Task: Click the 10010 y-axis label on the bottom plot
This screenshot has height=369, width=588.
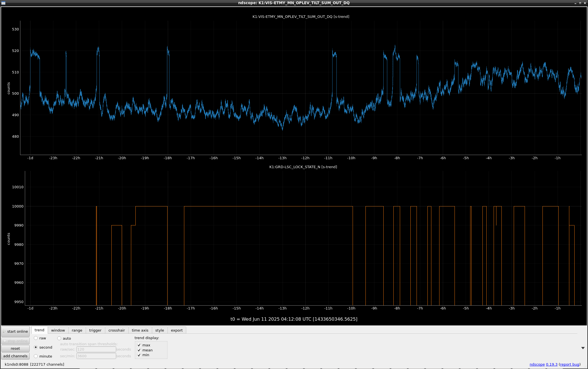Action: (x=18, y=187)
